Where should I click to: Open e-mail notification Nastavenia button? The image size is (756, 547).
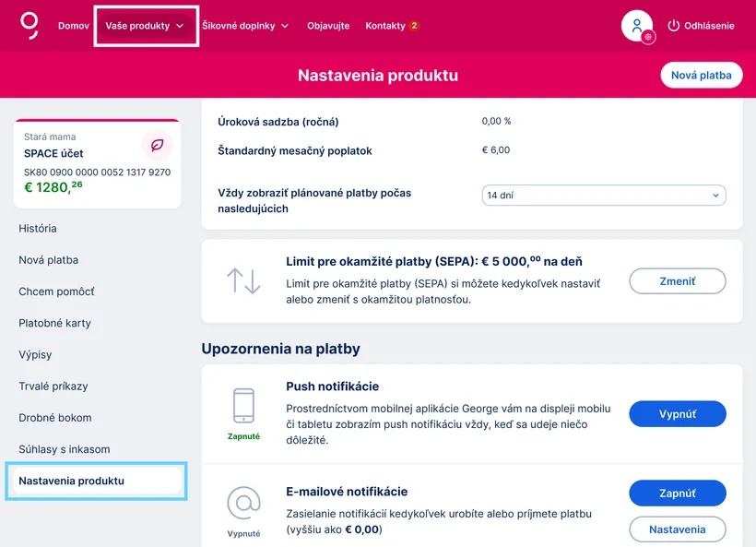click(677, 529)
